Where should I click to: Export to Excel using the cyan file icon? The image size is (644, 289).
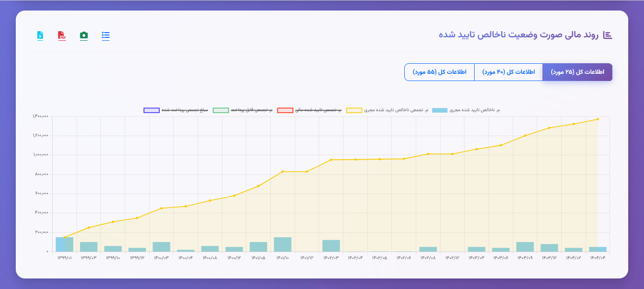pos(40,35)
